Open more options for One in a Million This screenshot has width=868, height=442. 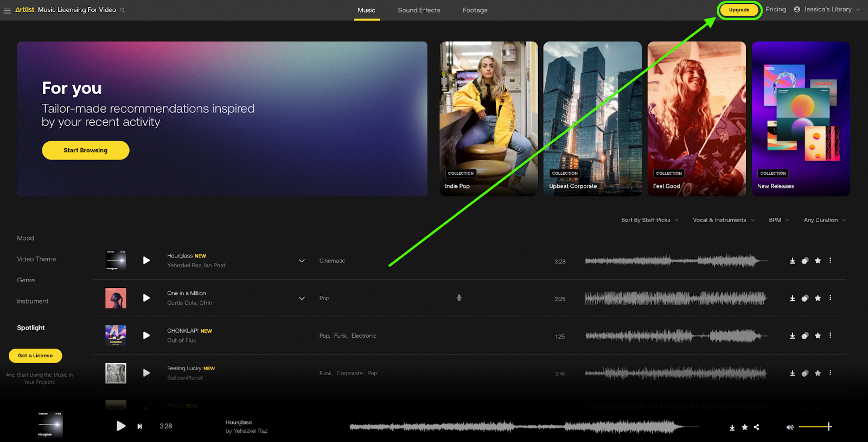pyautogui.click(x=830, y=298)
